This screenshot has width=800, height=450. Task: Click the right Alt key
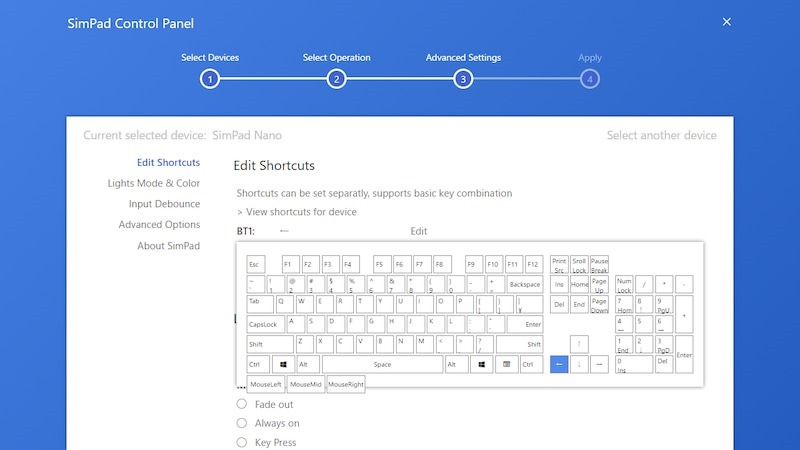(x=457, y=364)
